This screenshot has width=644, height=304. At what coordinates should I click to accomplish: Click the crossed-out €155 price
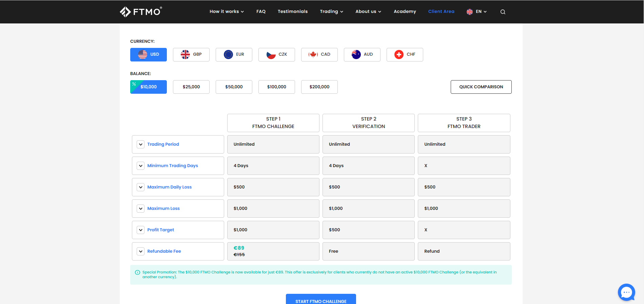tap(239, 255)
